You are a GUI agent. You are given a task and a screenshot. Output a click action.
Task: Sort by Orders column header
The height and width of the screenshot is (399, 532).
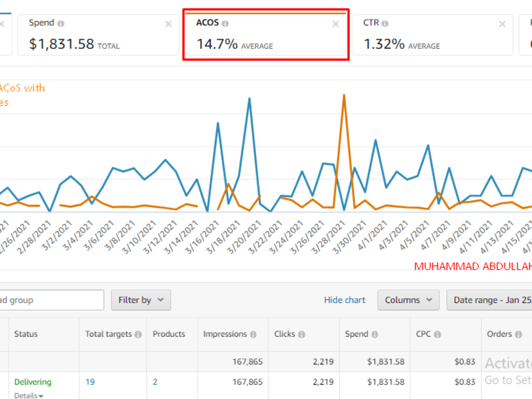point(499,334)
